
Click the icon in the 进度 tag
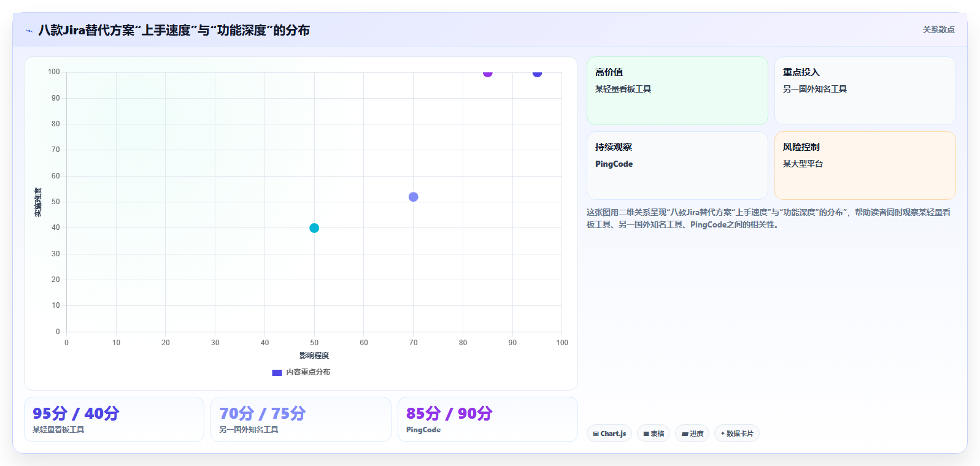(685, 434)
